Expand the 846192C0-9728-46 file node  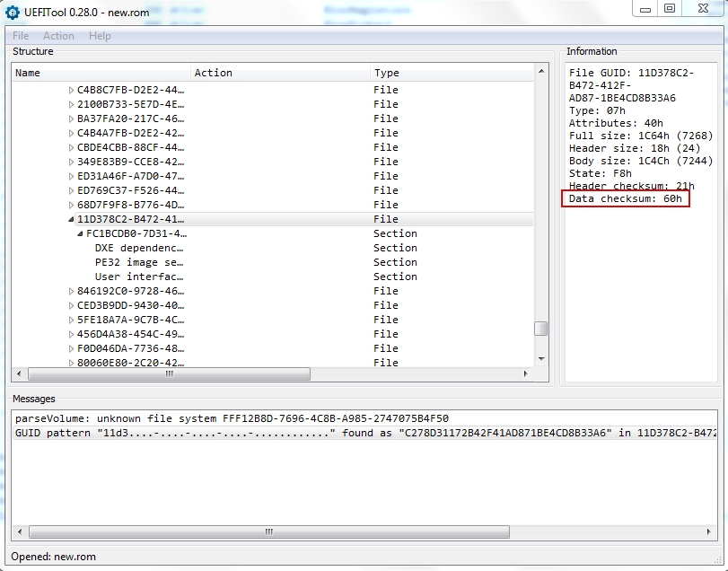(71, 291)
